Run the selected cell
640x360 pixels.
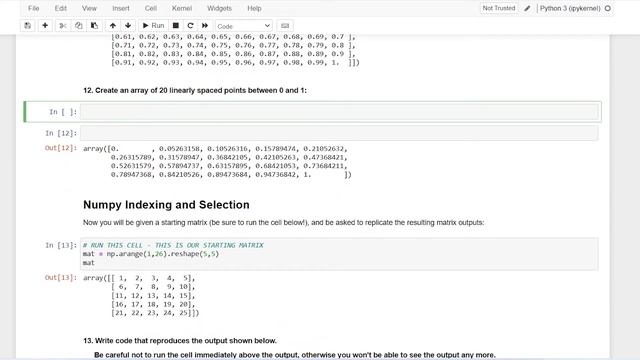point(153,26)
